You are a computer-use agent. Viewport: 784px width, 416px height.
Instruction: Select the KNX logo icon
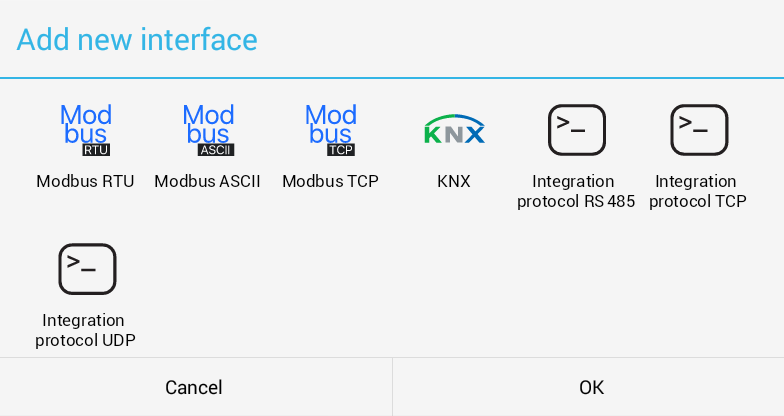(x=454, y=130)
